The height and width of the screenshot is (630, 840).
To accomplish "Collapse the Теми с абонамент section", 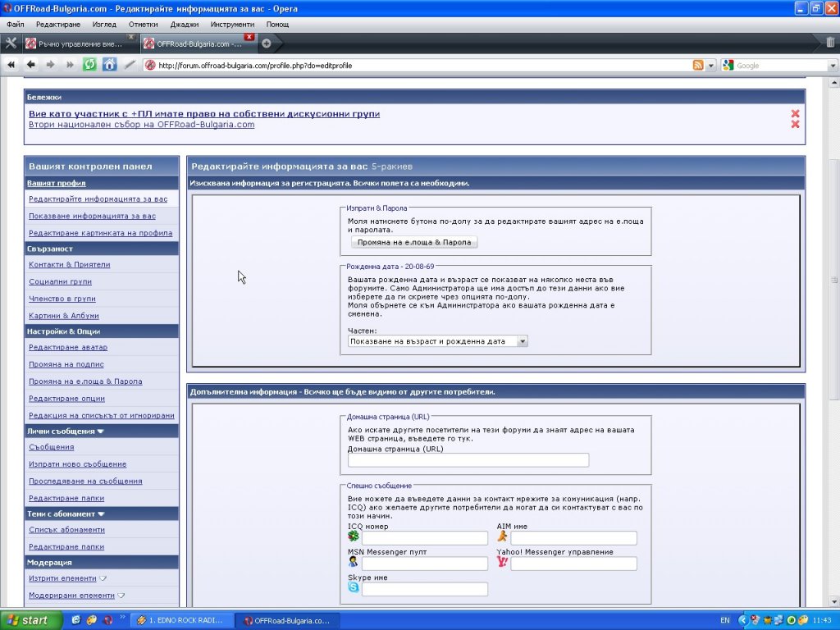I will click(x=101, y=514).
